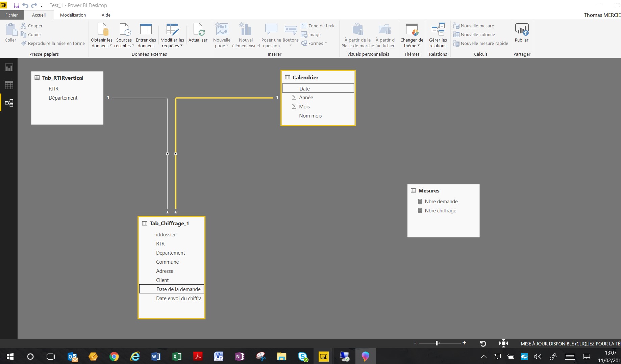Switch to the Modélisation tab
The image size is (621, 364).
coord(73,15)
